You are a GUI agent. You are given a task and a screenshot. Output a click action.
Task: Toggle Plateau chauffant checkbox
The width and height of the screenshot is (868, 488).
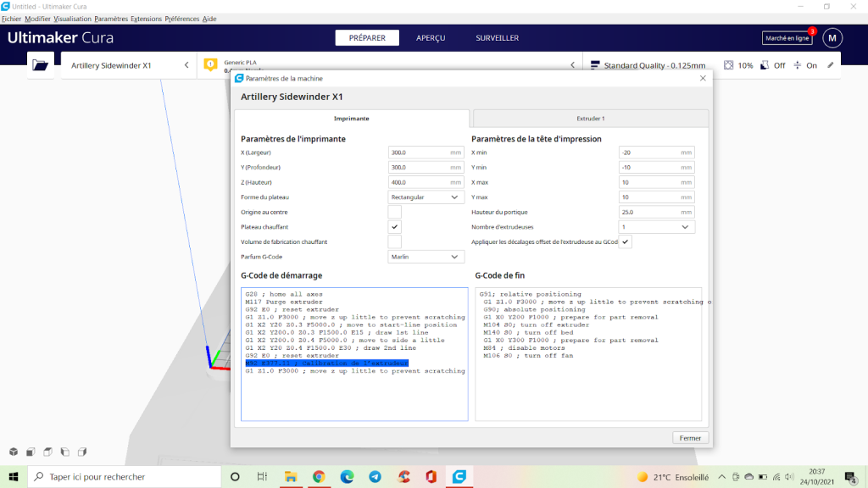tap(395, 227)
